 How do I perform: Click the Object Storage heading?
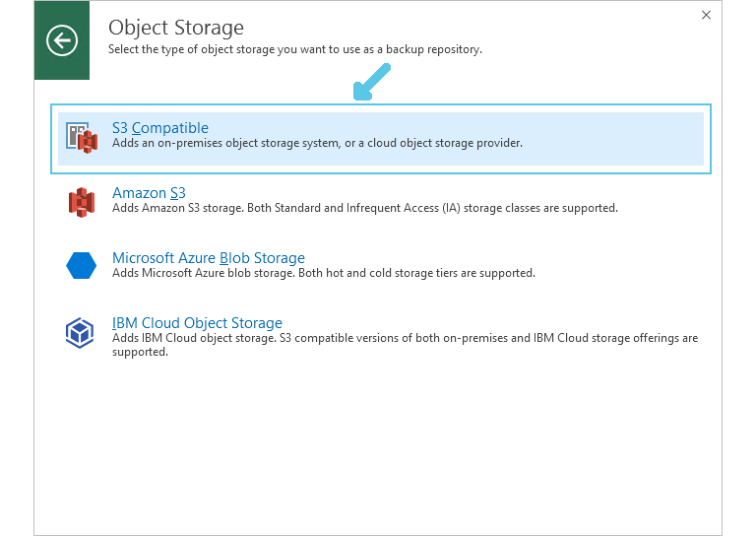(x=176, y=28)
